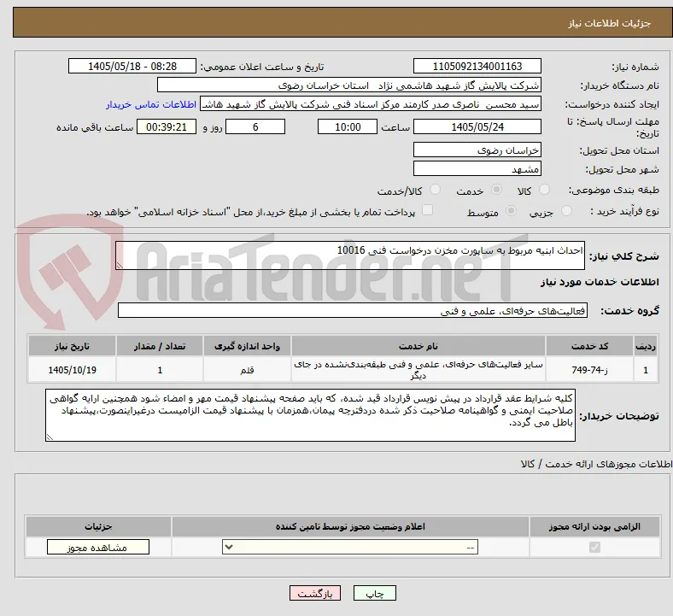Image resolution: width=673 pixels, height=616 pixels.
Task: Click the general need description textarea
Action: pos(350,255)
